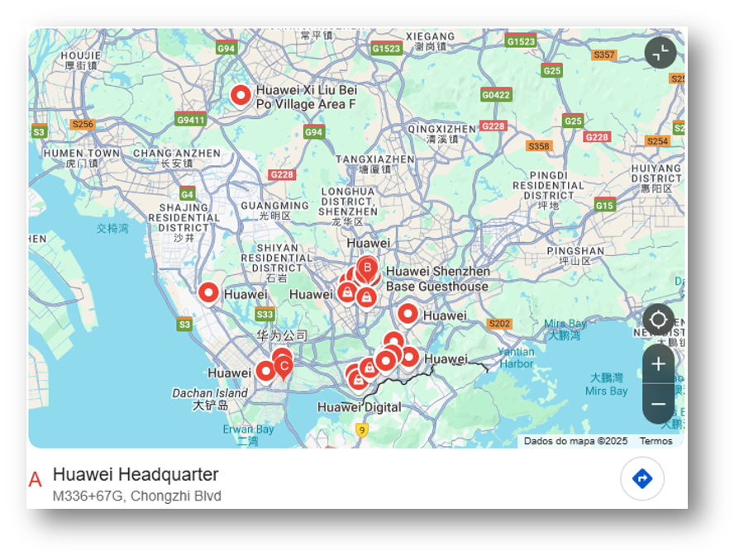Select the Huawei pin west of Shiyan district
The width and height of the screenshot is (739, 560).
208,293
